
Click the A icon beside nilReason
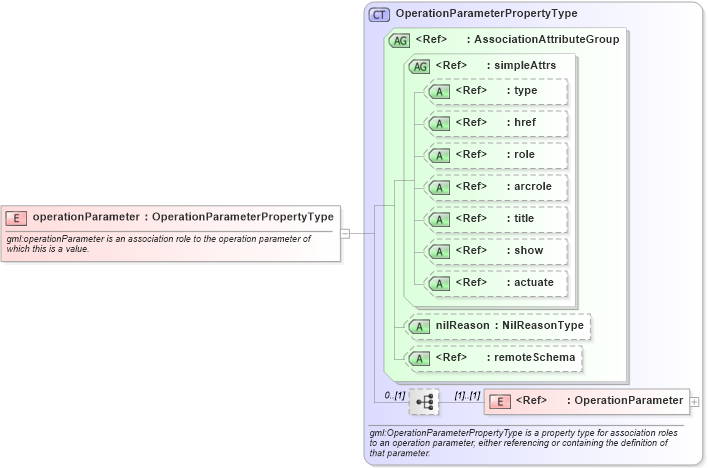click(x=419, y=327)
